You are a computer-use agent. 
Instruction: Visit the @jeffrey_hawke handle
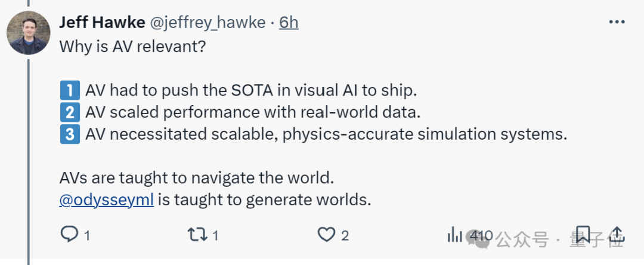click(207, 23)
